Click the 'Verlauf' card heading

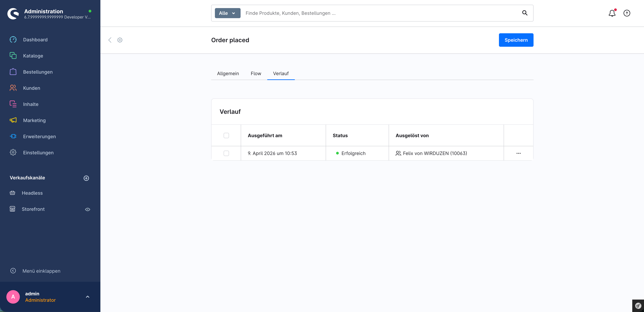click(x=230, y=112)
